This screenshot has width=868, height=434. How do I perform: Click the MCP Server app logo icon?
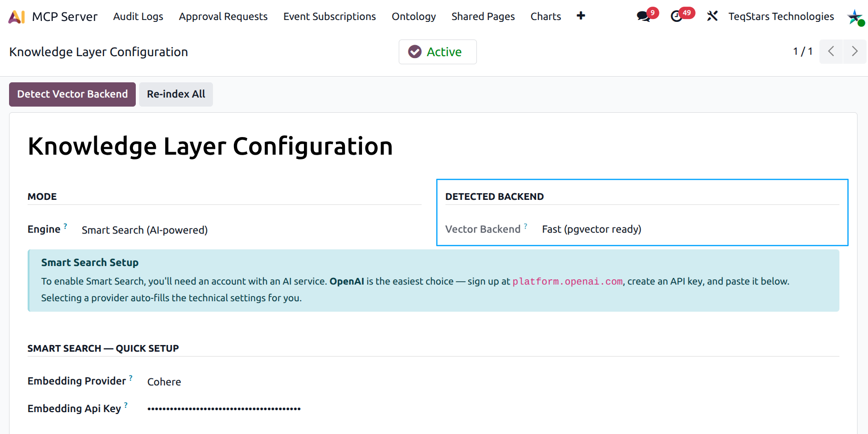click(17, 17)
